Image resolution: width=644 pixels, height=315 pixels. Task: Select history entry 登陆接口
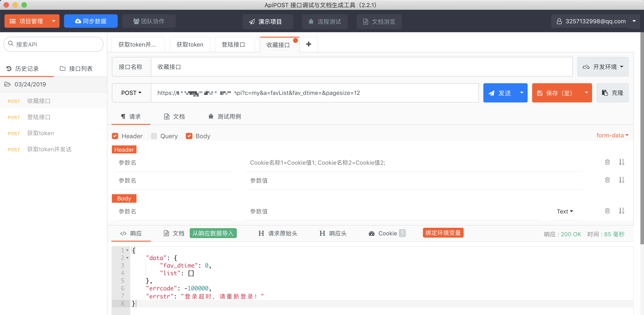[x=53, y=117]
